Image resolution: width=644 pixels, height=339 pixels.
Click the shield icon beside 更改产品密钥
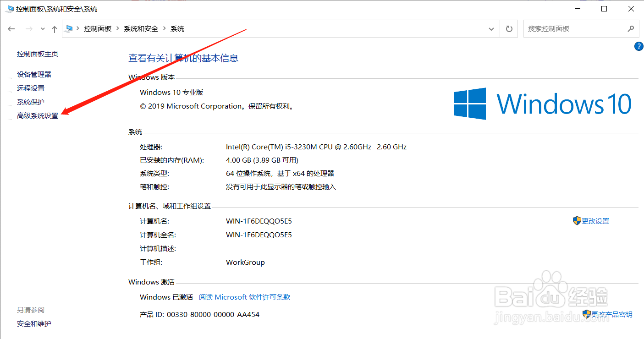click(x=587, y=314)
